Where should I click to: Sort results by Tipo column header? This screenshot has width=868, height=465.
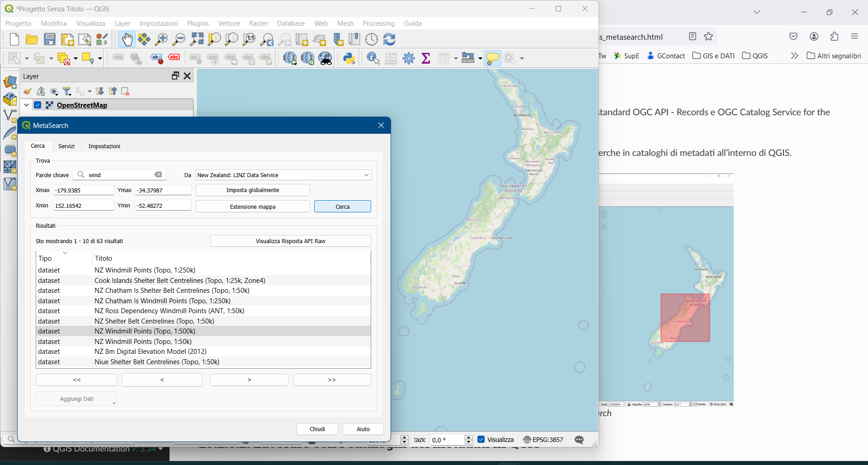(x=64, y=258)
